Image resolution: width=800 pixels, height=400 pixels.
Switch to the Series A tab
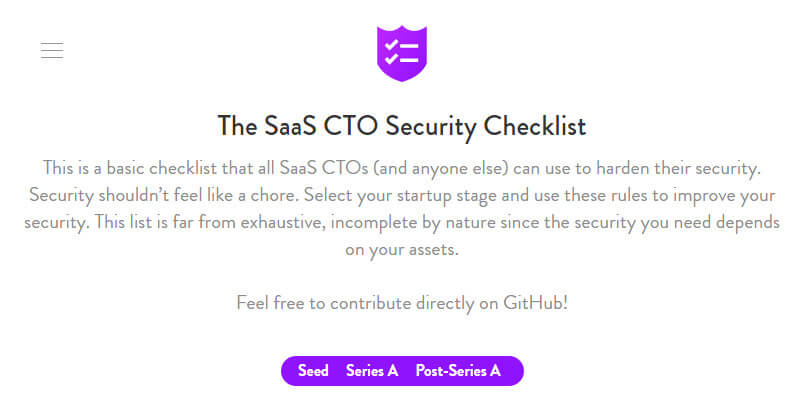372,371
